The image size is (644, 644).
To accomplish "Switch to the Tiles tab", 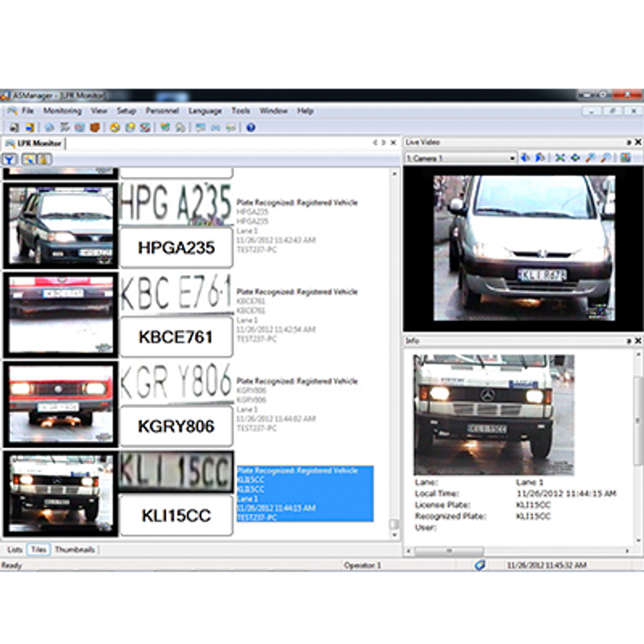I will [39, 549].
